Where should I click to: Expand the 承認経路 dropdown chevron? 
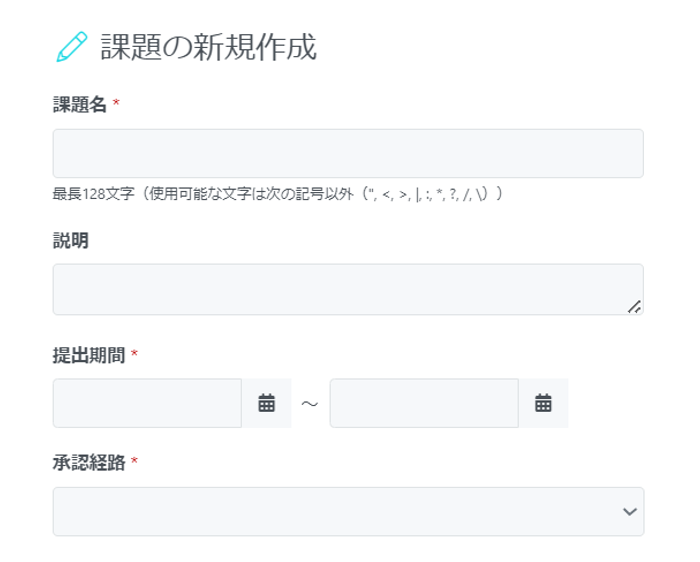click(x=630, y=512)
